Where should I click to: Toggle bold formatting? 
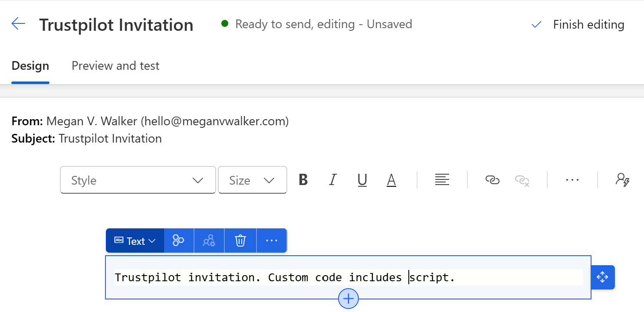303,180
